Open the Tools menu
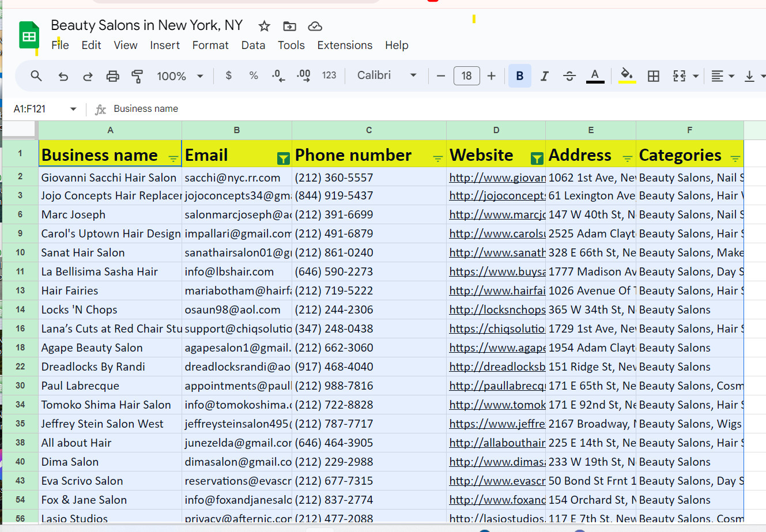This screenshot has height=532, width=766. [x=291, y=45]
